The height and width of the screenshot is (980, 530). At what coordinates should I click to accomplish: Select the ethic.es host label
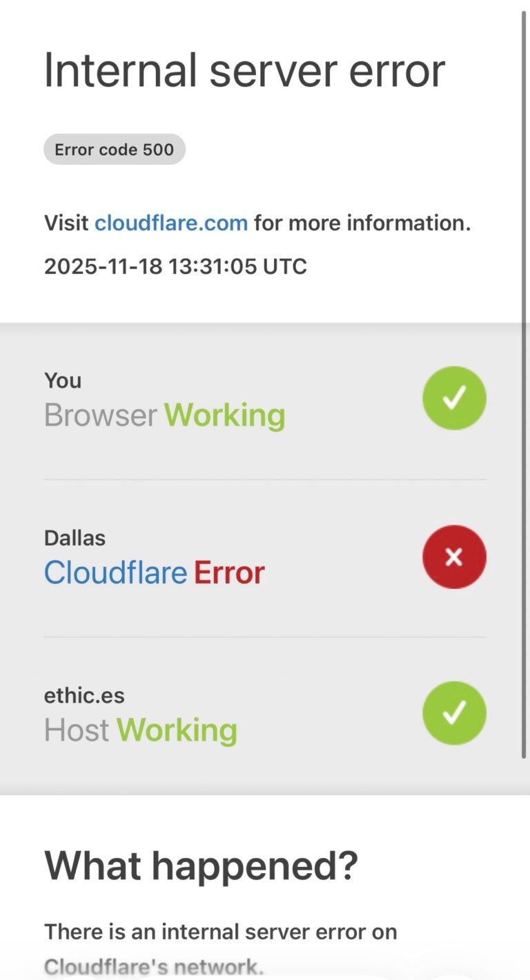(84, 695)
